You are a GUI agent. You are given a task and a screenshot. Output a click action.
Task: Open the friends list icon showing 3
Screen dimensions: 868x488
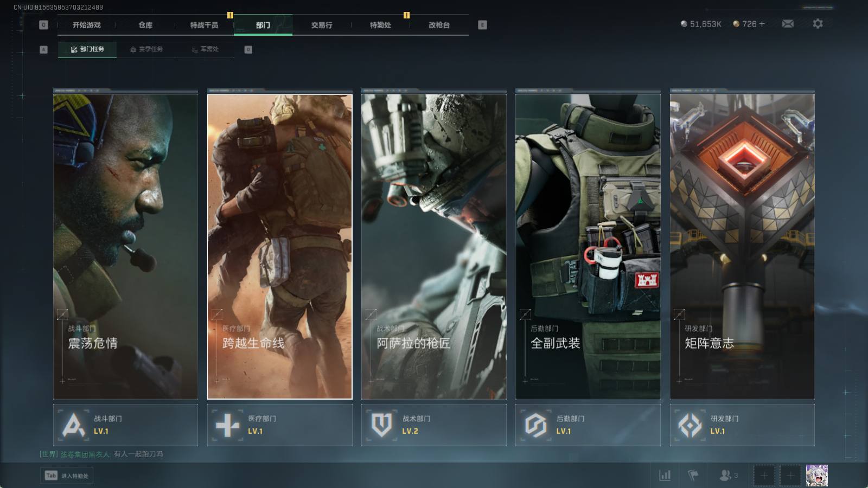pyautogui.click(x=728, y=476)
